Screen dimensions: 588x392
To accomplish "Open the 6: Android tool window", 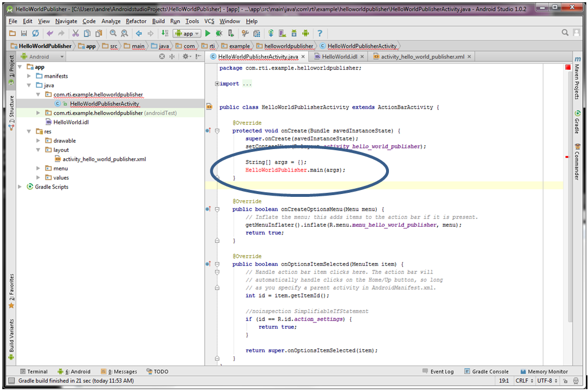I will 74,372.
